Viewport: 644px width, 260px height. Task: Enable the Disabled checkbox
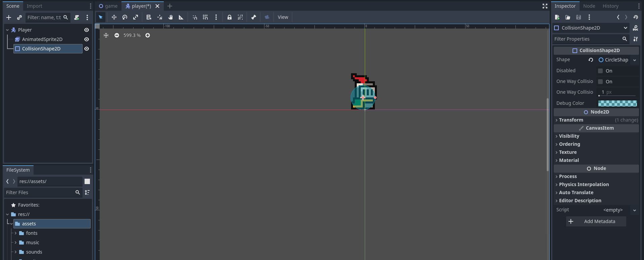point(600,71)
